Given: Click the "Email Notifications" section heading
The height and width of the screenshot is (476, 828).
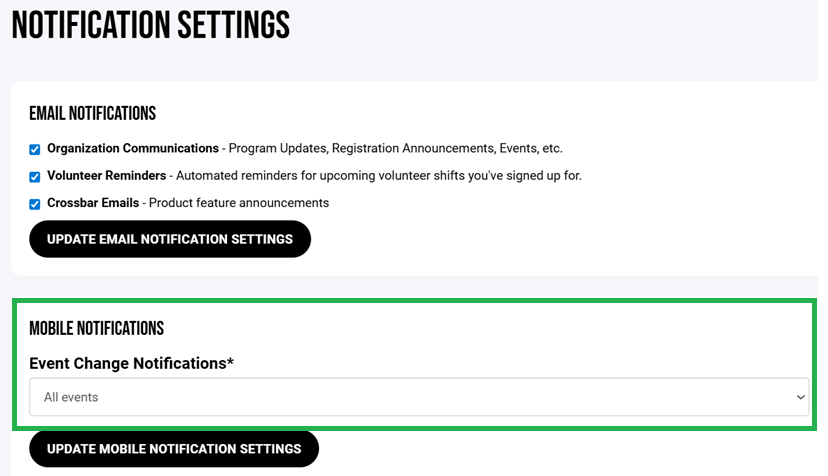Looking at the screenshot, I should [93, 113].
